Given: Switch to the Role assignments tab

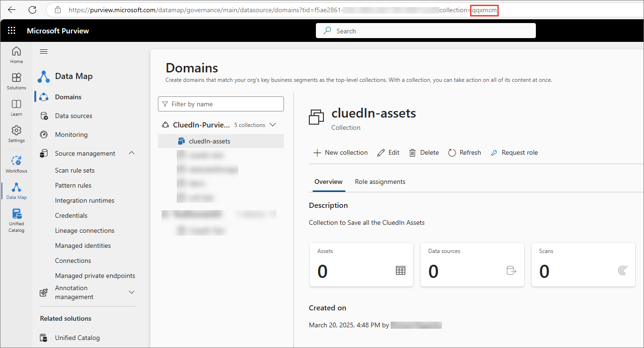Looking at the screenshot, I should (380, 182).
